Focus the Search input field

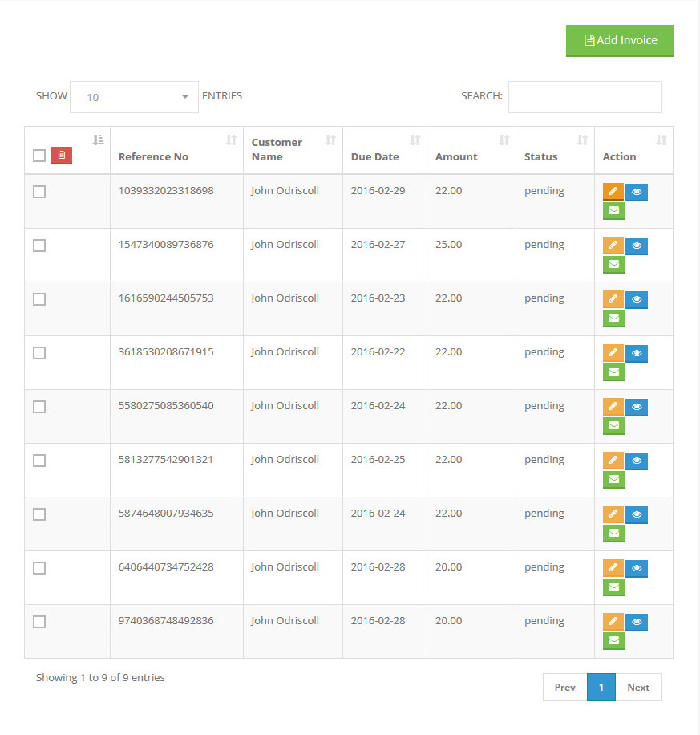585,97
